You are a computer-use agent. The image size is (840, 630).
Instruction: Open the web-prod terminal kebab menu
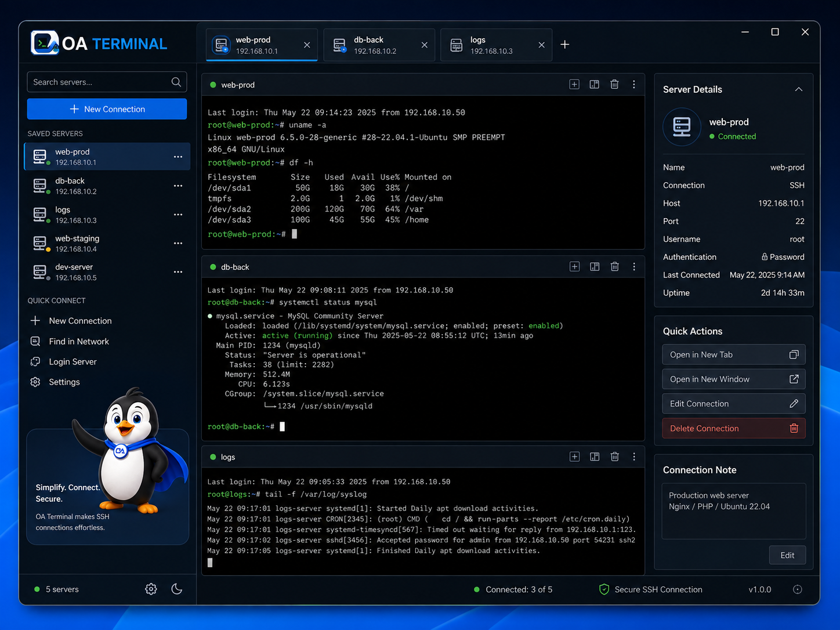634,85
